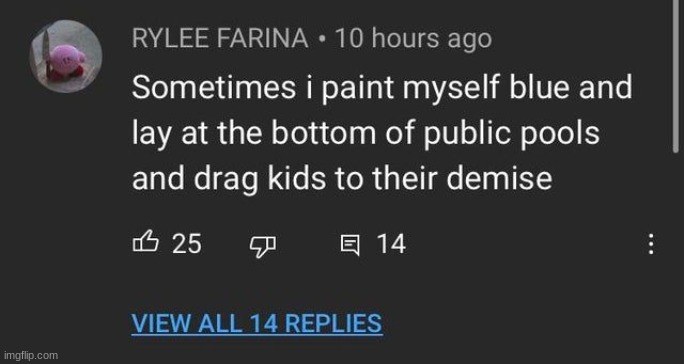Open RYLEE FARINA's channel name
This screenshot has height=364, width=684.
[220, 38]
